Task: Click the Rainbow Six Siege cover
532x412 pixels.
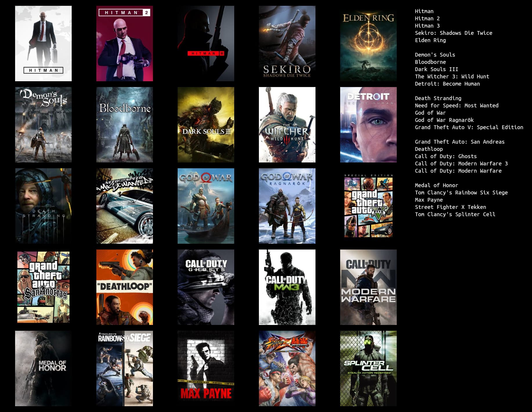Action: (x=125, y=368)
